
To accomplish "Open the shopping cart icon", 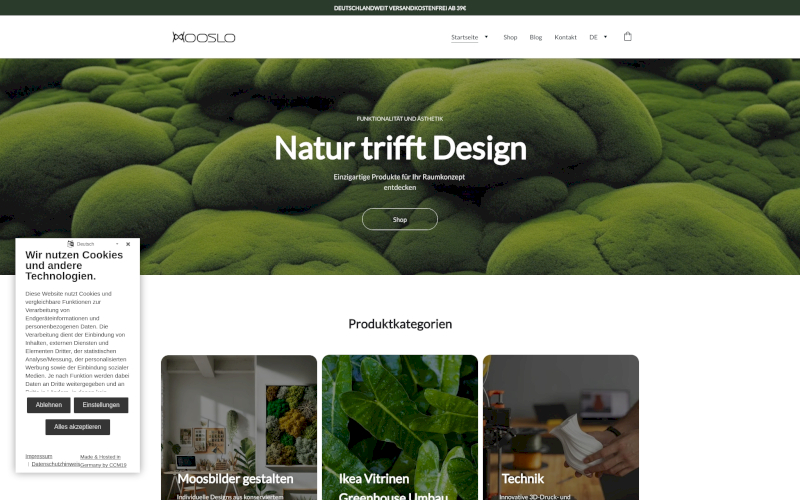I will click(x=628, y=36).
